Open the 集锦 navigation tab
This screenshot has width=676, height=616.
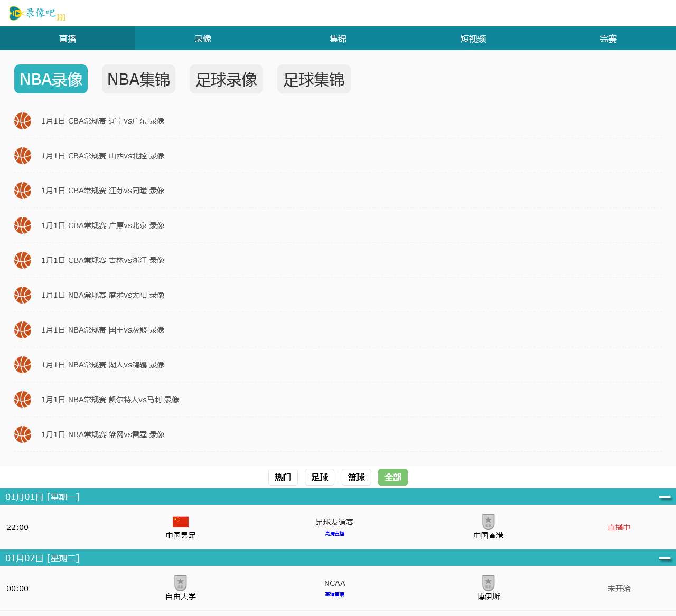(x=338, y=39)
